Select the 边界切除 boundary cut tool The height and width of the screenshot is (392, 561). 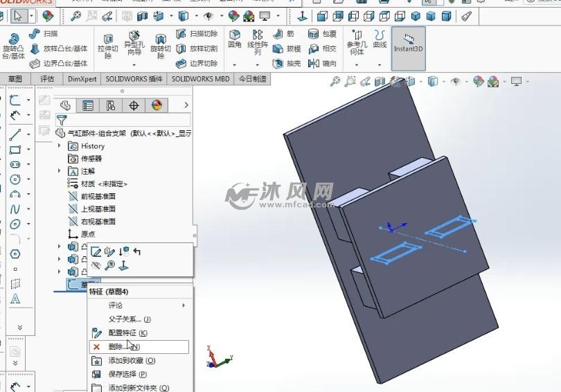coord(197,64)
